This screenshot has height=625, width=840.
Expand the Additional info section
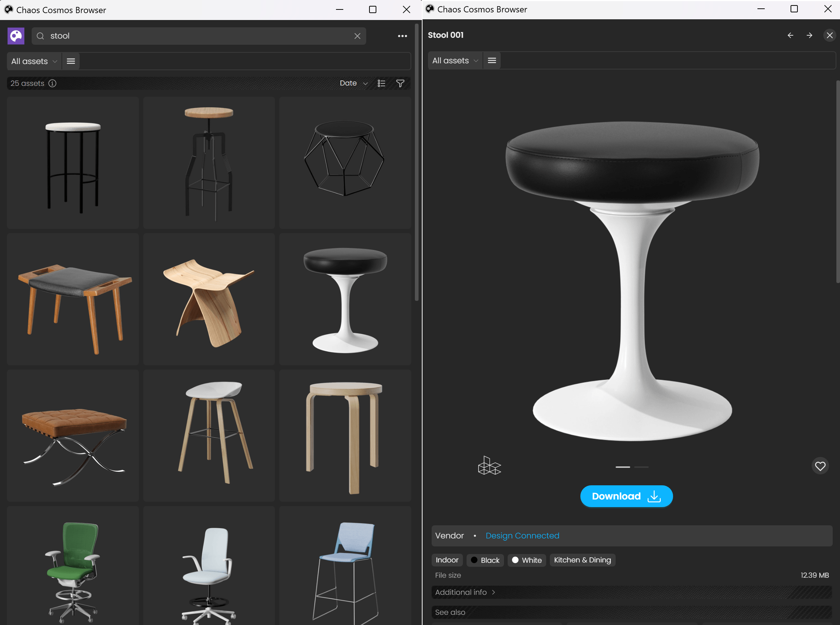465,592
